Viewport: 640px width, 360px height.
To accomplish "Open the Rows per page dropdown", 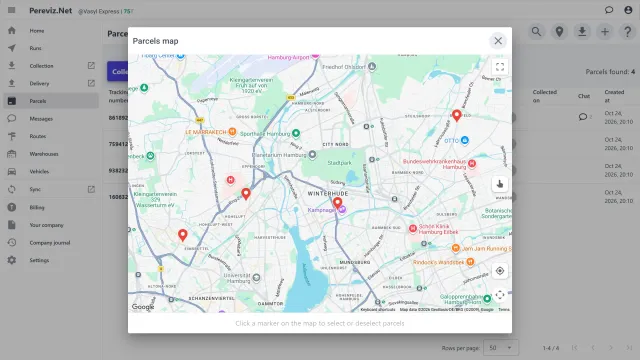I will [501, 348].
